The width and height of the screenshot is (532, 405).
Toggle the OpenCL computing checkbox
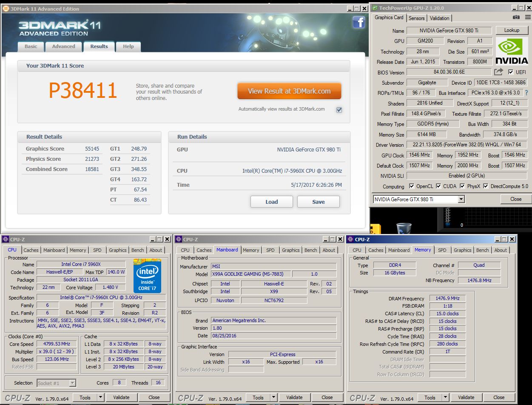[411, 186]
